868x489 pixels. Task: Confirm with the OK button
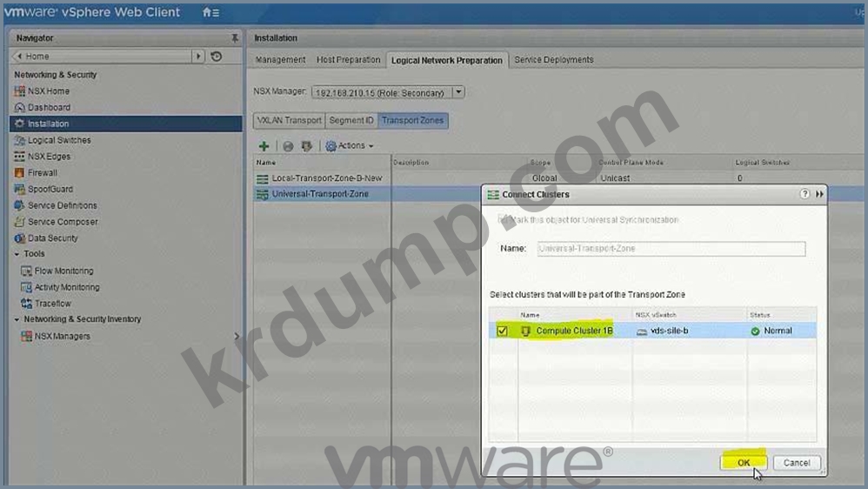point(744,462)
